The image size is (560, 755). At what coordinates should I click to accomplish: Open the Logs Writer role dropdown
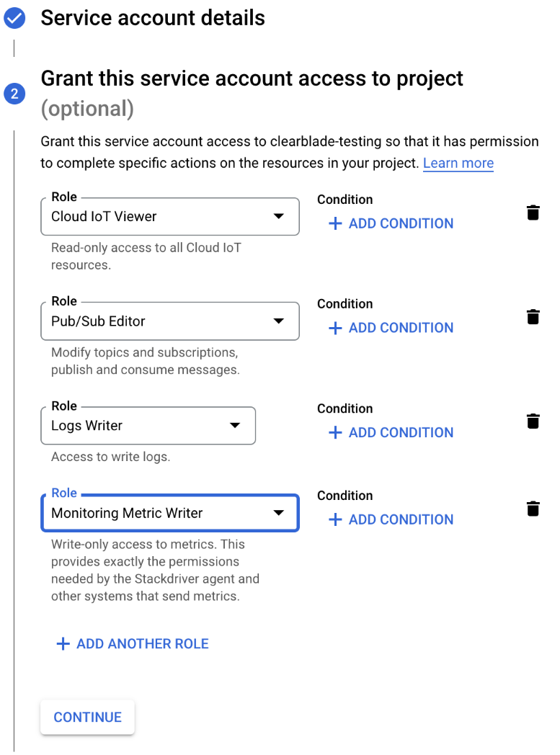(x=148, y=426)
